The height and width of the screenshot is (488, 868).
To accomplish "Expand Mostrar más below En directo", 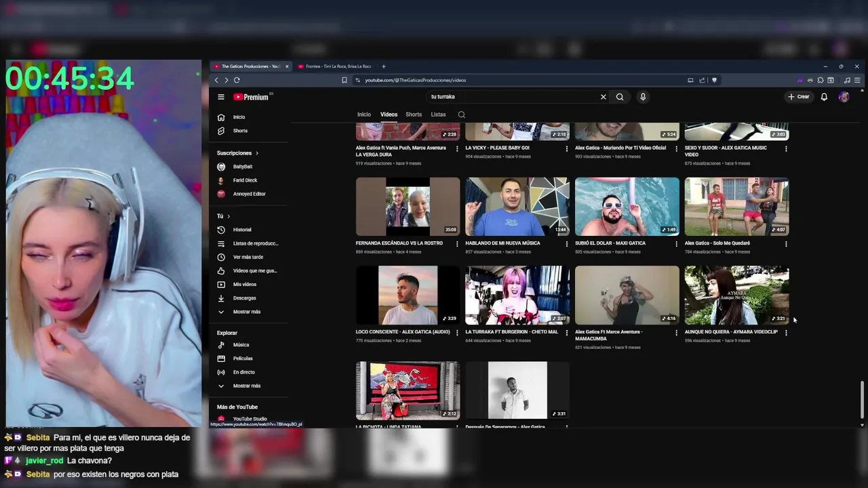I will [x=248, y=386].
